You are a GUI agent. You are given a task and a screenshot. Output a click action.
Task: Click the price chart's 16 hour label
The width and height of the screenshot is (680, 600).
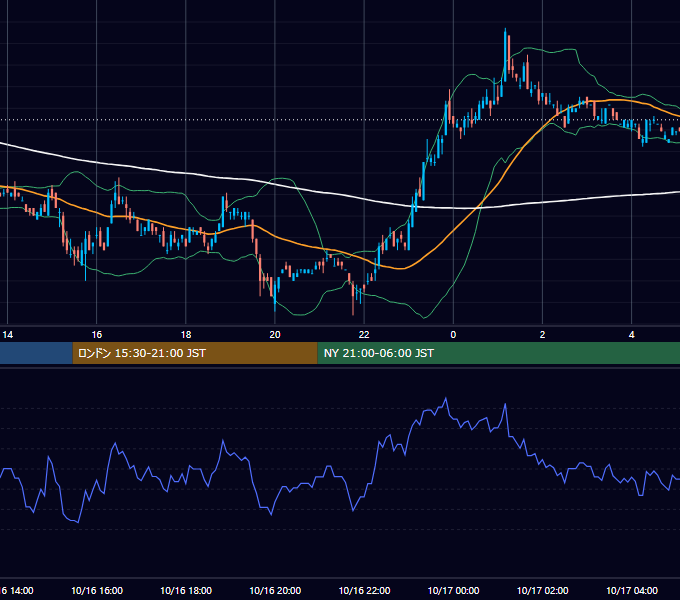click(97, 334)
